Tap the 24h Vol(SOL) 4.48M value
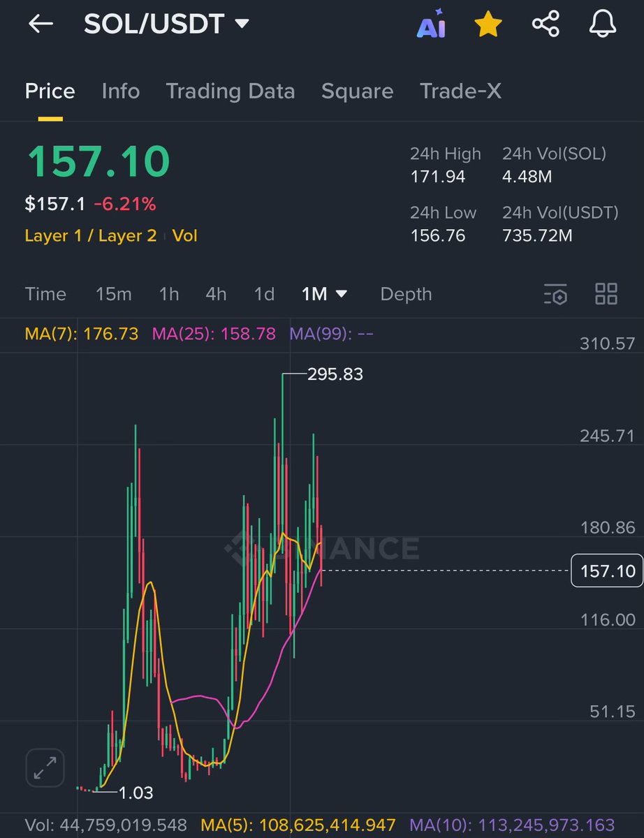Image resolution: width=644 pixels, height=838 pixels. pos(527,177)
